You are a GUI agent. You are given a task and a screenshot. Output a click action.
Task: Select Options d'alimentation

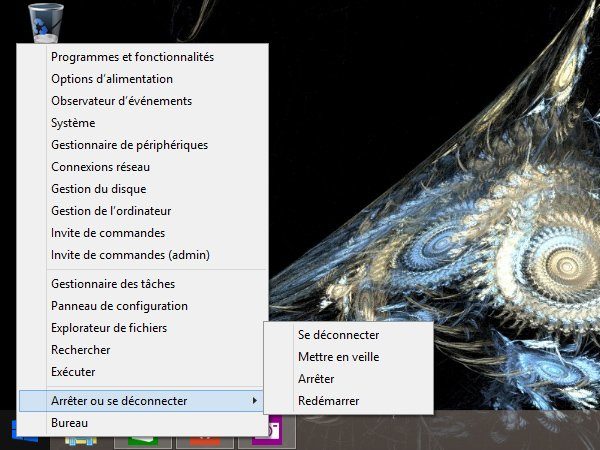point(142,79)
